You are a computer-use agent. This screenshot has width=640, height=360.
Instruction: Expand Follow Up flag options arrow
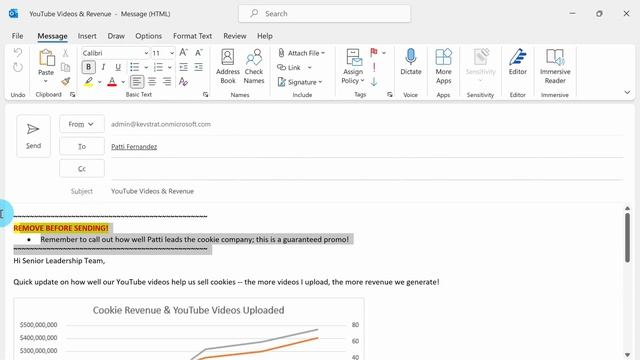tap(384, 53)
